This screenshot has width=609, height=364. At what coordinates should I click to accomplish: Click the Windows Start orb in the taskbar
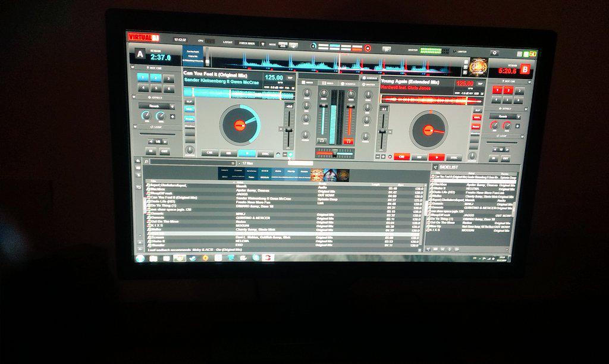(140, 258)
